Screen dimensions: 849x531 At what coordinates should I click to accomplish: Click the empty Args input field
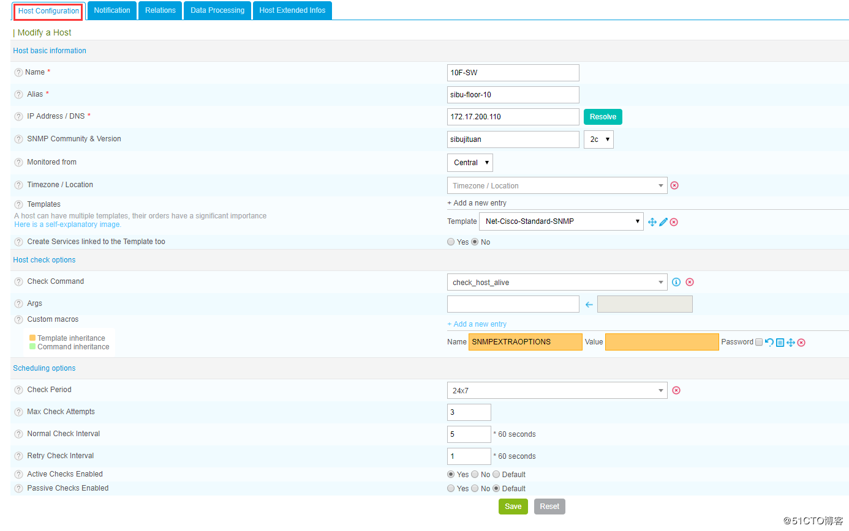point(513,304)
